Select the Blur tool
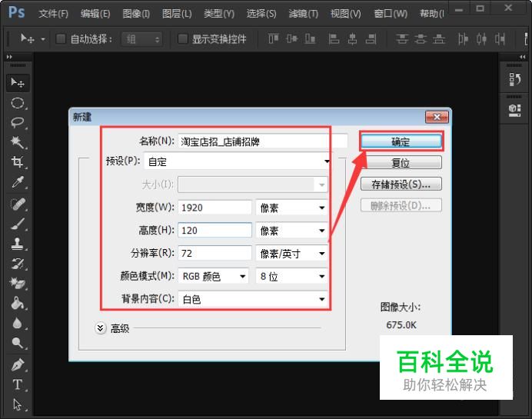This screenshot has width=532, height=419. coord(18,323)
